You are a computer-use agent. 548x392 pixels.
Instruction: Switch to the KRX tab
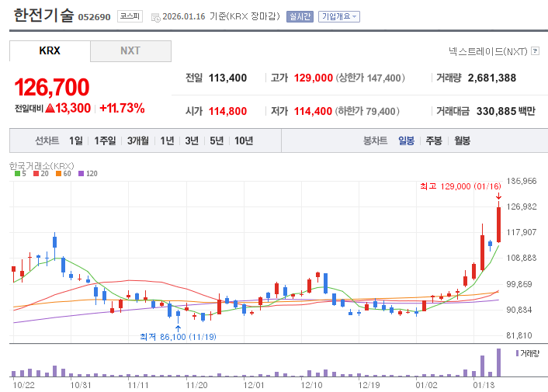(50, 50)
